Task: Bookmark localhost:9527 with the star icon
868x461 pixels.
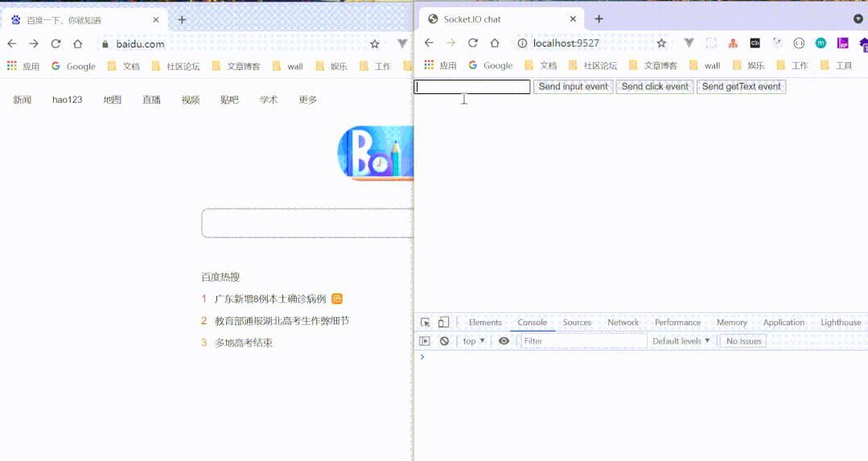Action: 661,43
